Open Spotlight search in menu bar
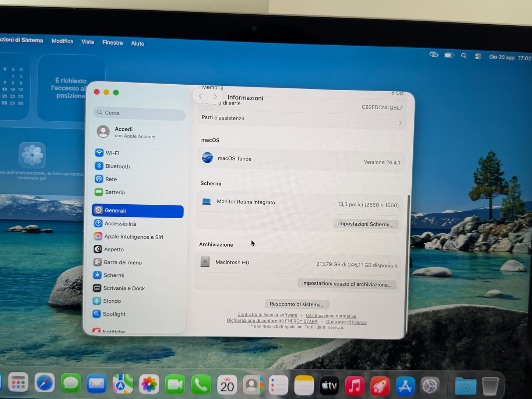 pos(464,56)
